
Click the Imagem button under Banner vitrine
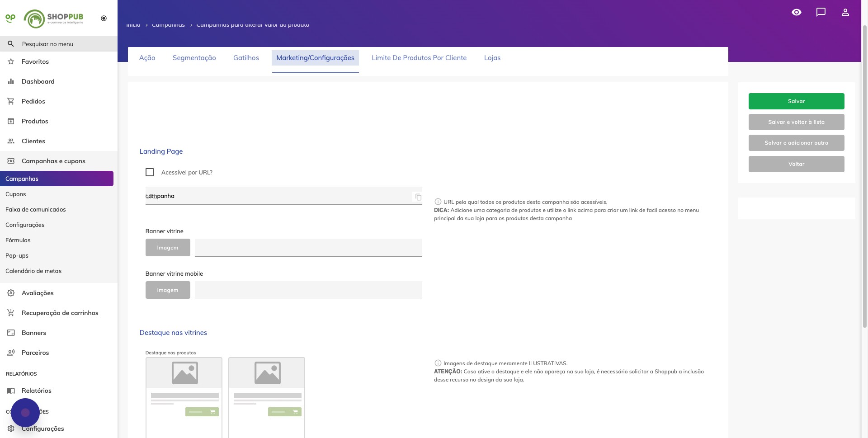pos(168,248)
